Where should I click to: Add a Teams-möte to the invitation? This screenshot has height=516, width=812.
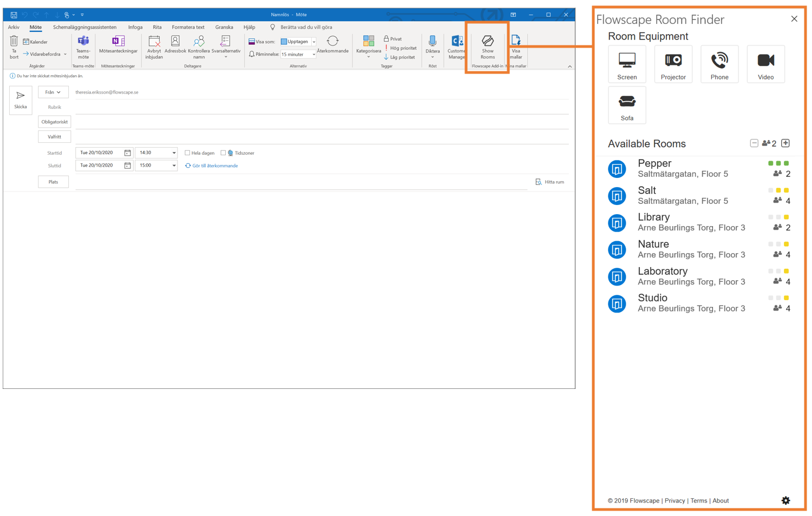(x=83, y=47)
